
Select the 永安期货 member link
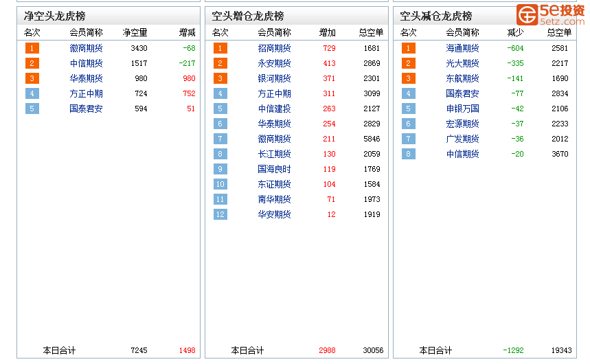pyautogui.click(x=274, y=63)
